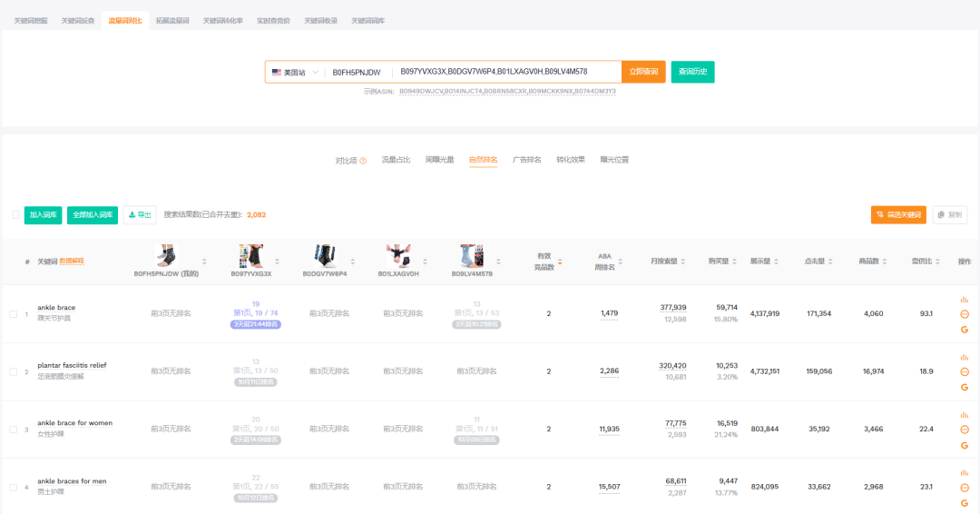Click the B0DGV7W6P4 product thumbnail
The image size is (980, 514).
pos(325,256)
